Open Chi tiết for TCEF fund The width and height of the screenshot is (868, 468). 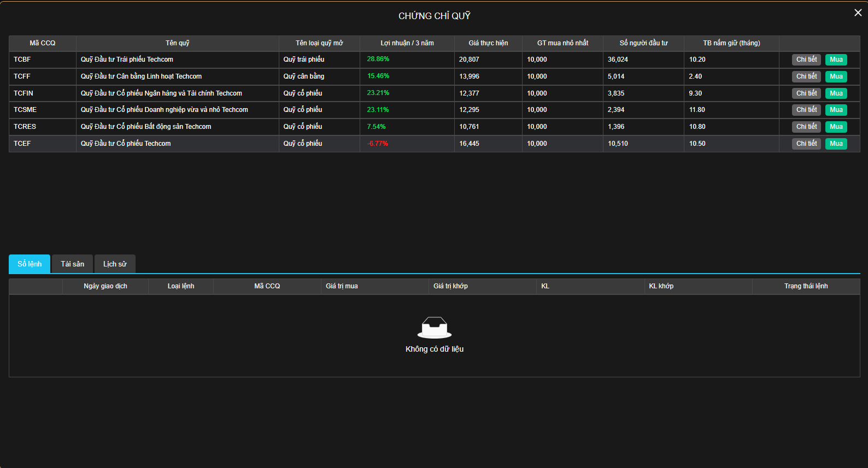(x=806, y=144)
